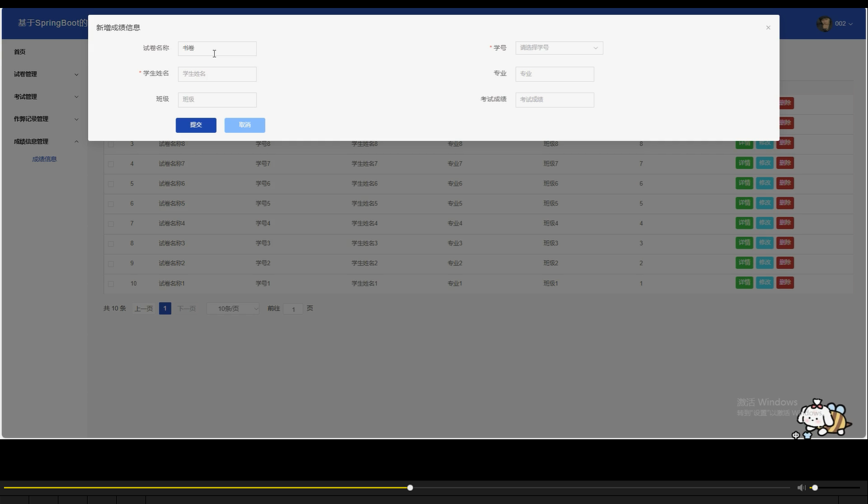The image size is (868, 504).
Task: Go to the 下一页 next page
Action: click(187, 309)
